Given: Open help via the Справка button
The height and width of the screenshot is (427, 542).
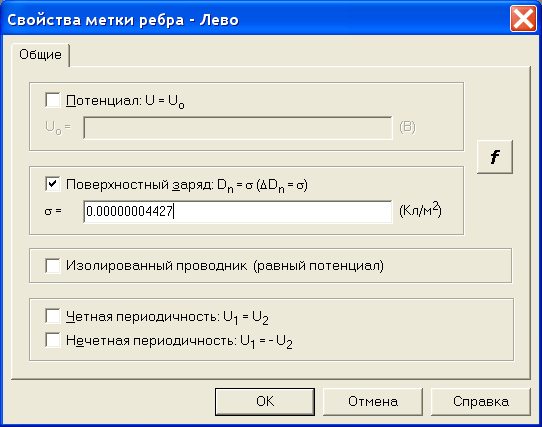Looking at the screenshot, I should click(x=481, y=401).
